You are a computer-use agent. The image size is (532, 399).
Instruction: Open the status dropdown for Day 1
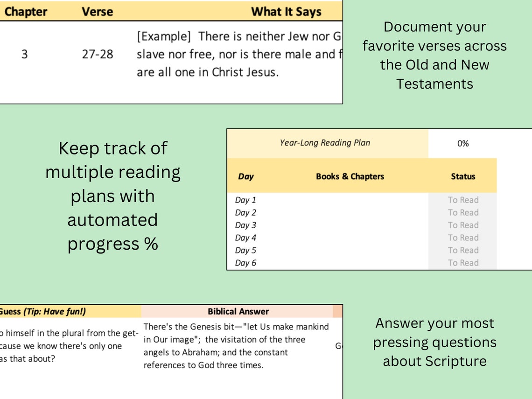(x=463, y=200)
